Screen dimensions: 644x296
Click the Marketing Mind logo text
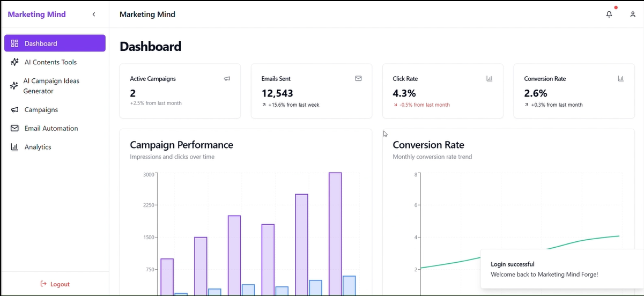(x=36, y=14)
